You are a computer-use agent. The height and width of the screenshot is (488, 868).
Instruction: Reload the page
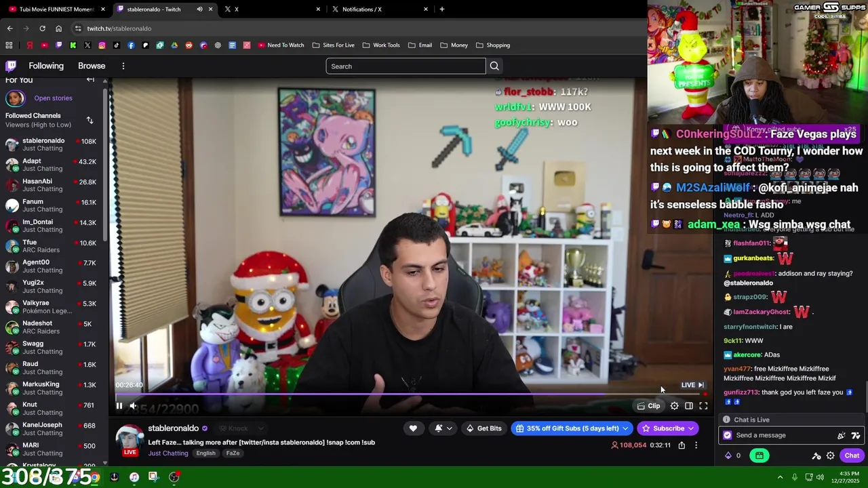(42, 28)
